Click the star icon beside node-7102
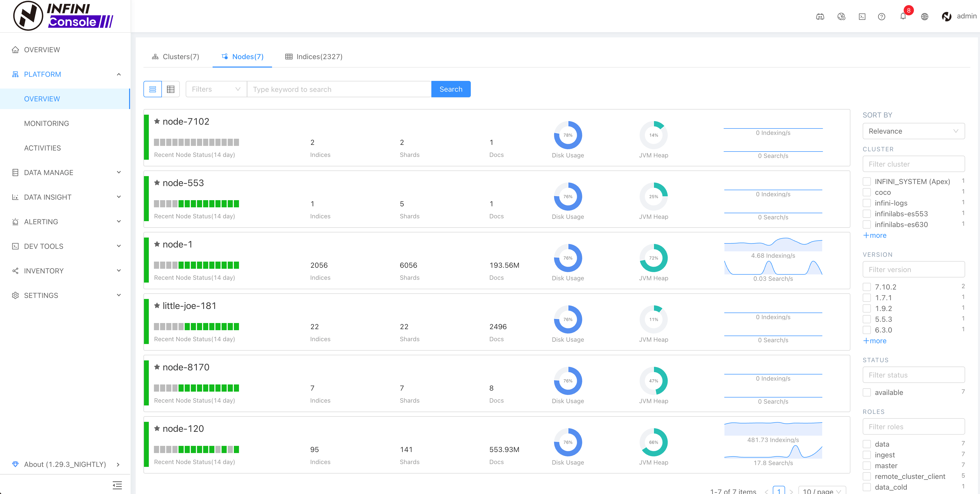The image size is (980, 494). coord(157,121)
